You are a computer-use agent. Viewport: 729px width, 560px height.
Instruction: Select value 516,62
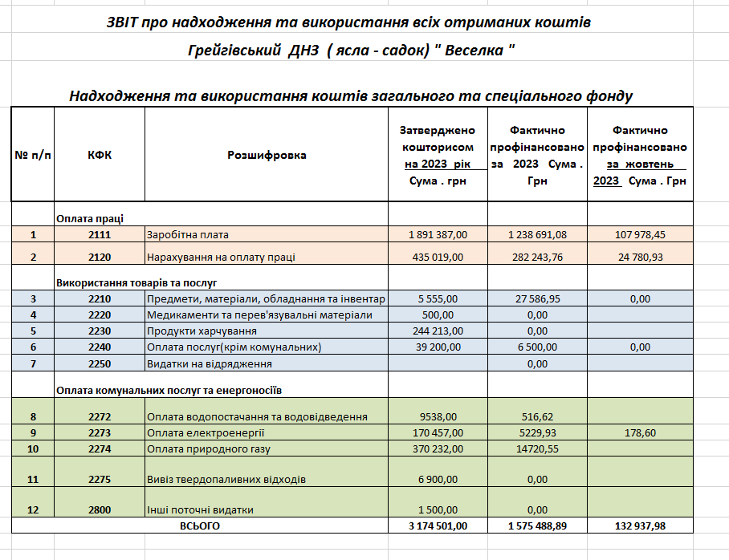point(537,411)
